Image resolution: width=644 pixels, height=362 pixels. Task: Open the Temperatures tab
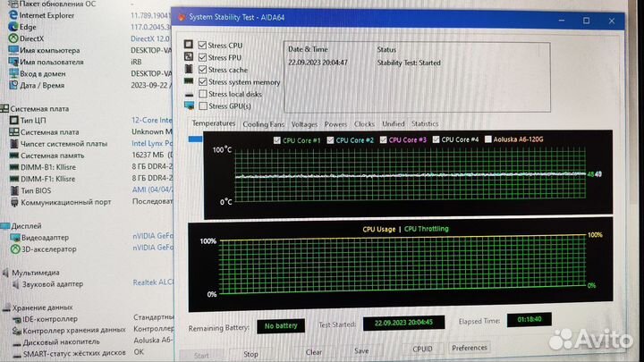(x=214, y=123)
